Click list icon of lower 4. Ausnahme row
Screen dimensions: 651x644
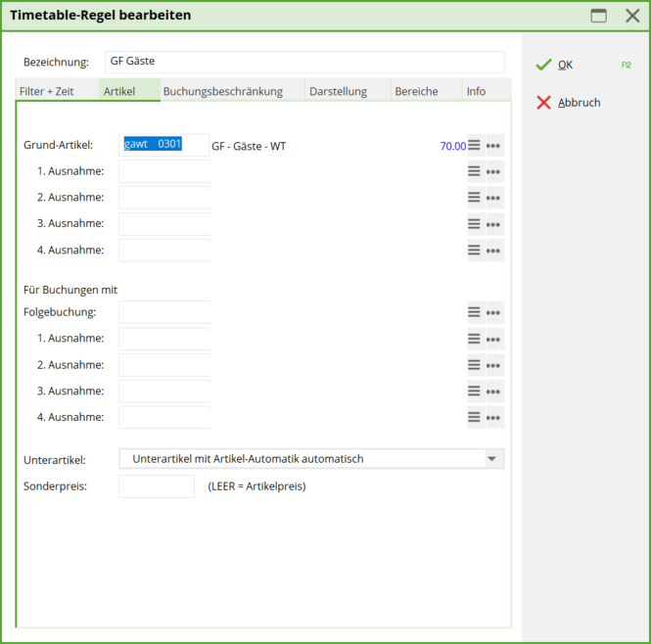coord(475,417)
